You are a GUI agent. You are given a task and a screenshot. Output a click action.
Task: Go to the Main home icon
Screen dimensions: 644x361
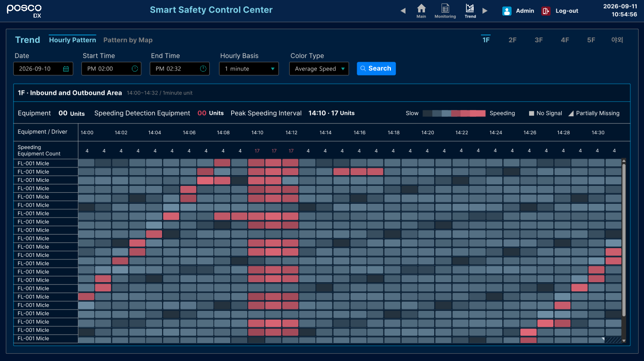422,8
